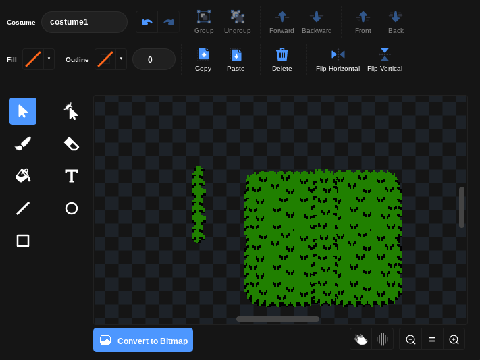Select the narrow green bush strip
Viewport: 480px width, 360px height.
(199, 204)
